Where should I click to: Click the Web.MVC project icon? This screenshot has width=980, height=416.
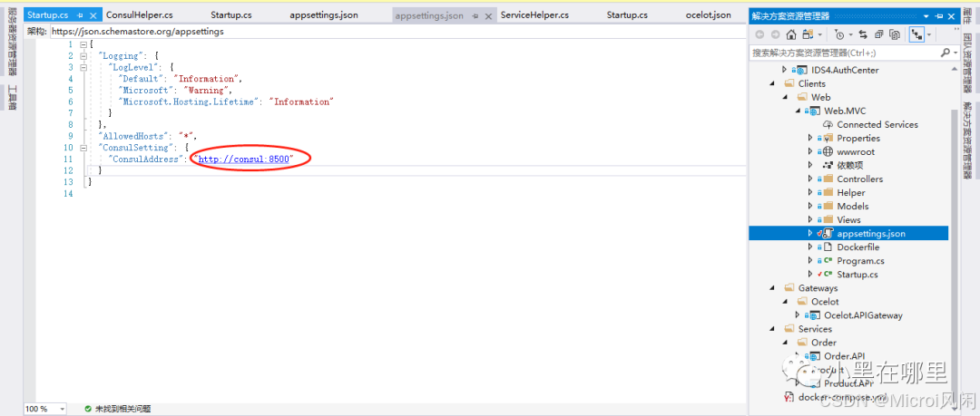pos(814,111)
